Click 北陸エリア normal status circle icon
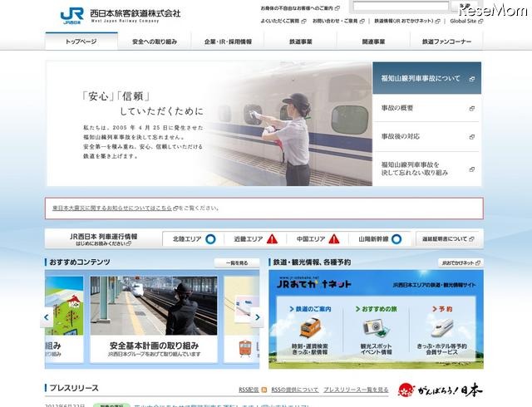532x407 pixels. 210,239
